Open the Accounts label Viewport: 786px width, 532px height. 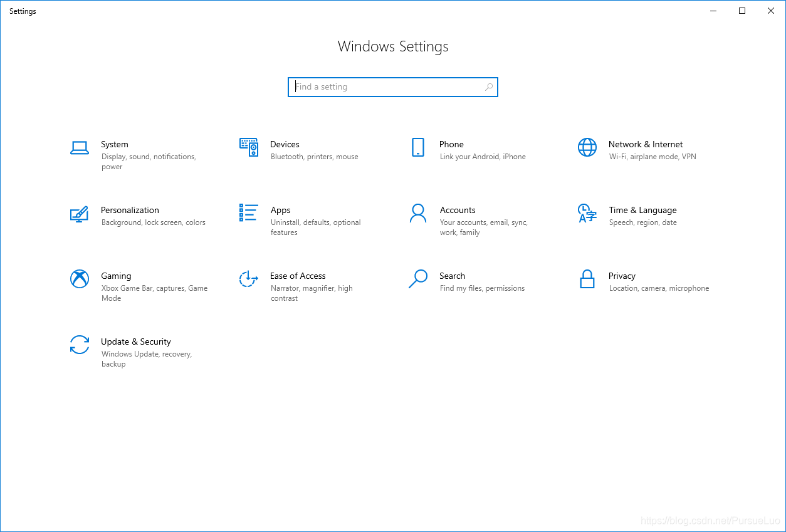(458, 210)
